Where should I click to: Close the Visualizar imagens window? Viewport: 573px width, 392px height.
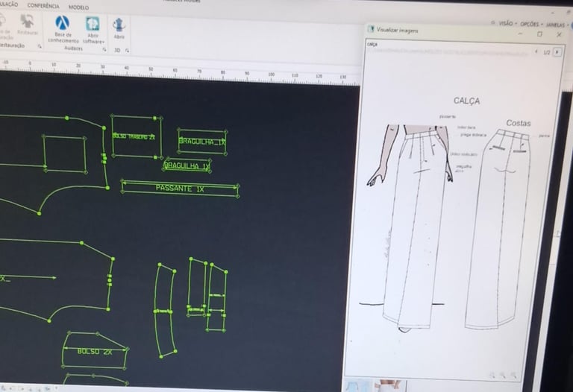pos(559,35)
